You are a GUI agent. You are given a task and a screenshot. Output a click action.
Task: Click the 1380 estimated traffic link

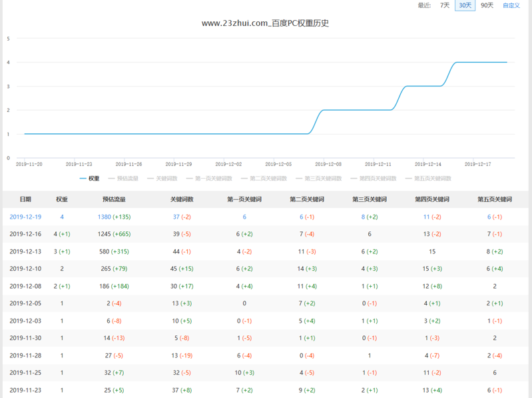105,217
